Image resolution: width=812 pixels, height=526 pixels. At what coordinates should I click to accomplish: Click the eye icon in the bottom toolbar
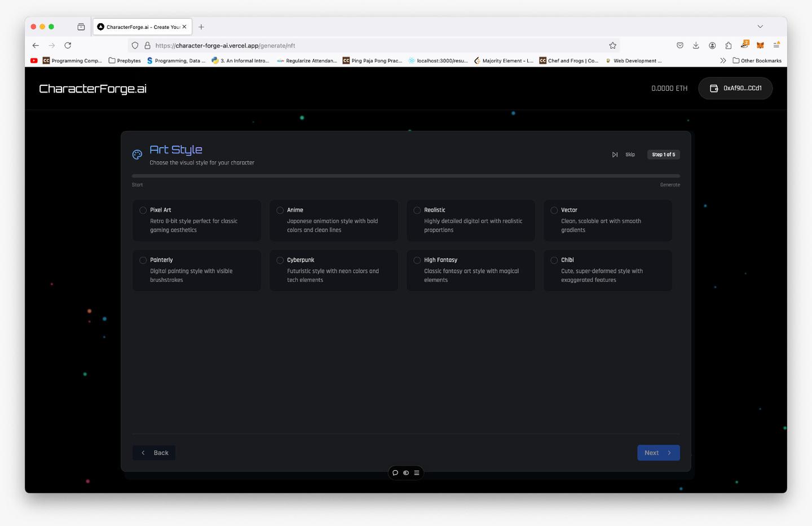pos(406,473)
